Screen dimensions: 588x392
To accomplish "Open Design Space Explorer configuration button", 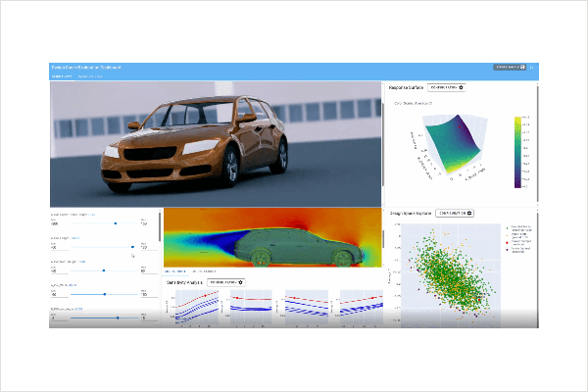I will click(x=455, y=213).
